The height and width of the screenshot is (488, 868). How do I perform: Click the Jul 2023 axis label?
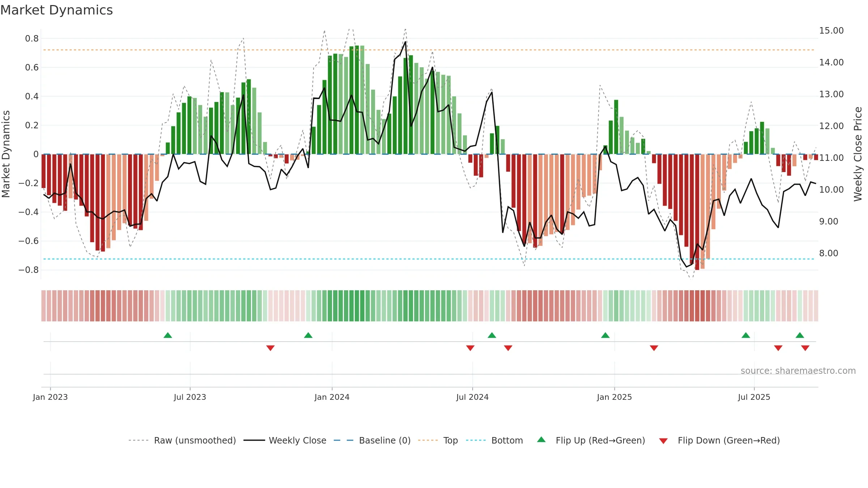(190, 397)
